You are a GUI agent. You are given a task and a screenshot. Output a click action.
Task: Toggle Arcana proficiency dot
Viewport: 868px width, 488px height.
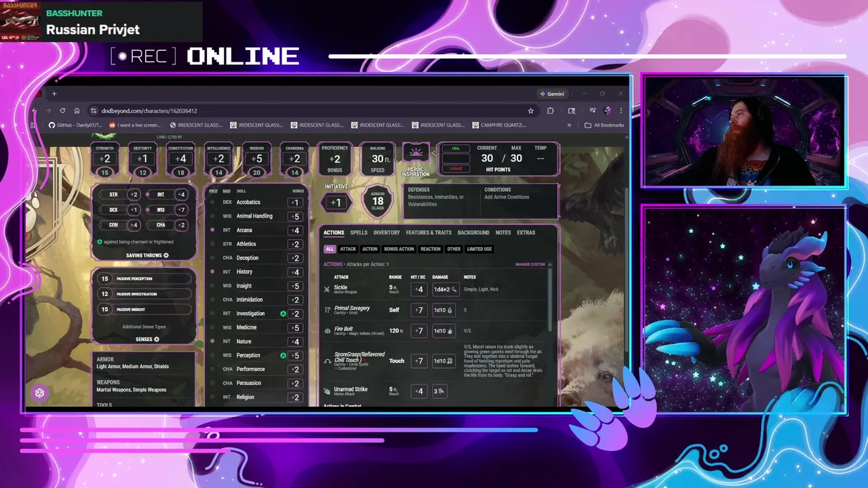tap(212, 230)
